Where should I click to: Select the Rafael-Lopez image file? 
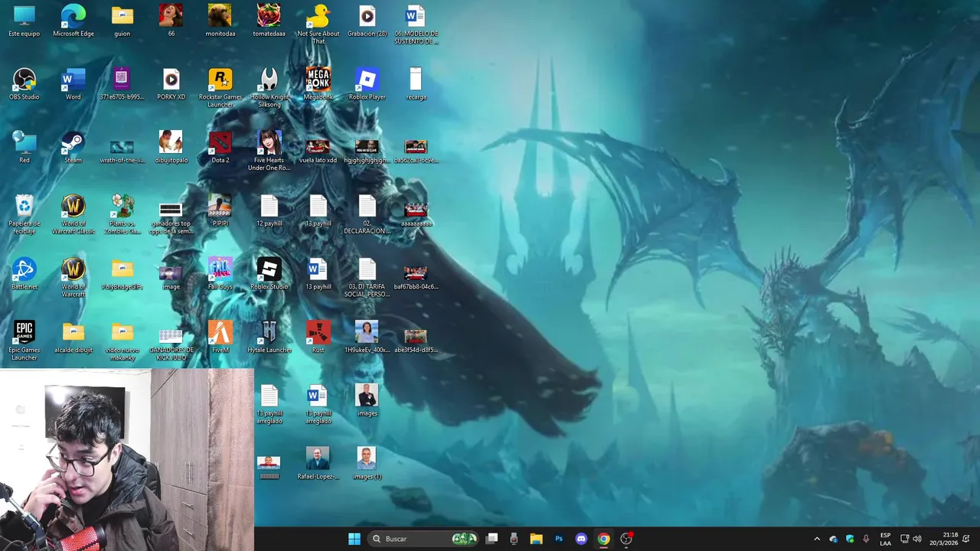tap(318, 464)
